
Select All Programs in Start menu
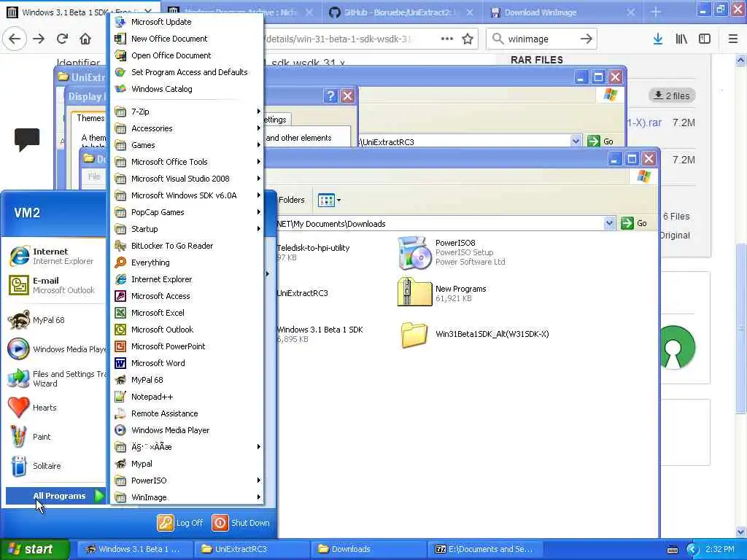(55, 496)
